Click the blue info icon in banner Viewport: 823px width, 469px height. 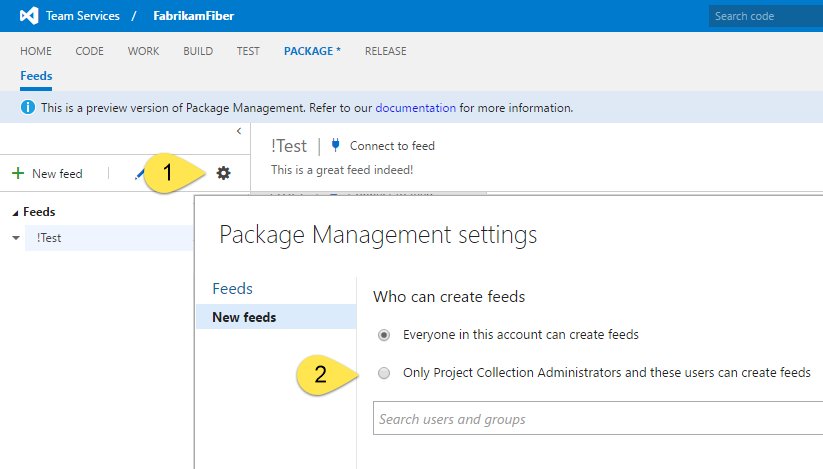tap(28, 107)
